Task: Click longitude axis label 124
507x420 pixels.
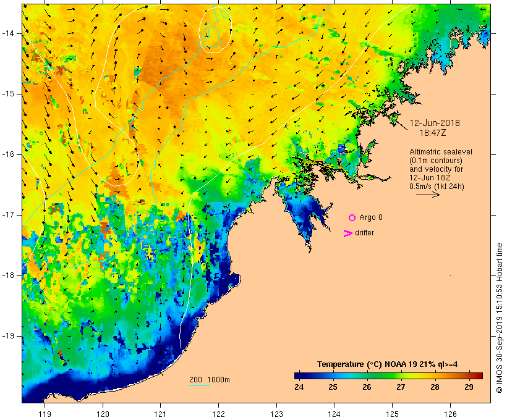Action: pyautogui.click(x=334, y=414)
